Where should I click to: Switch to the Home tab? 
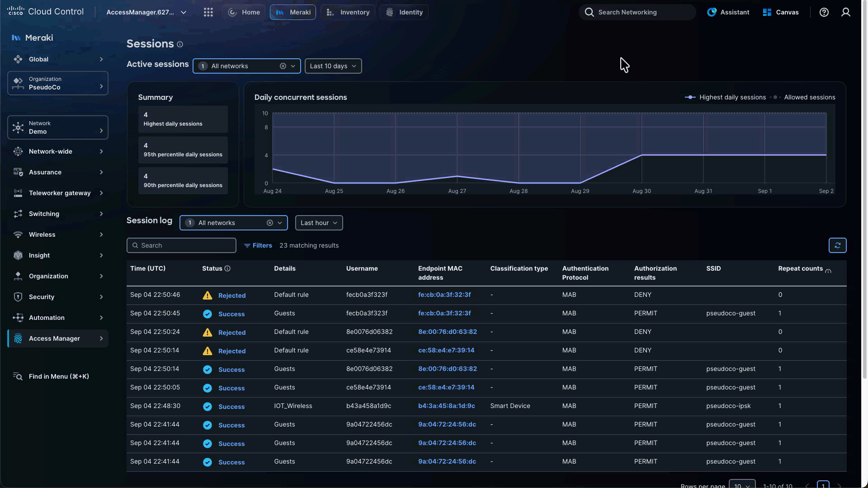[x=244, y=12]
